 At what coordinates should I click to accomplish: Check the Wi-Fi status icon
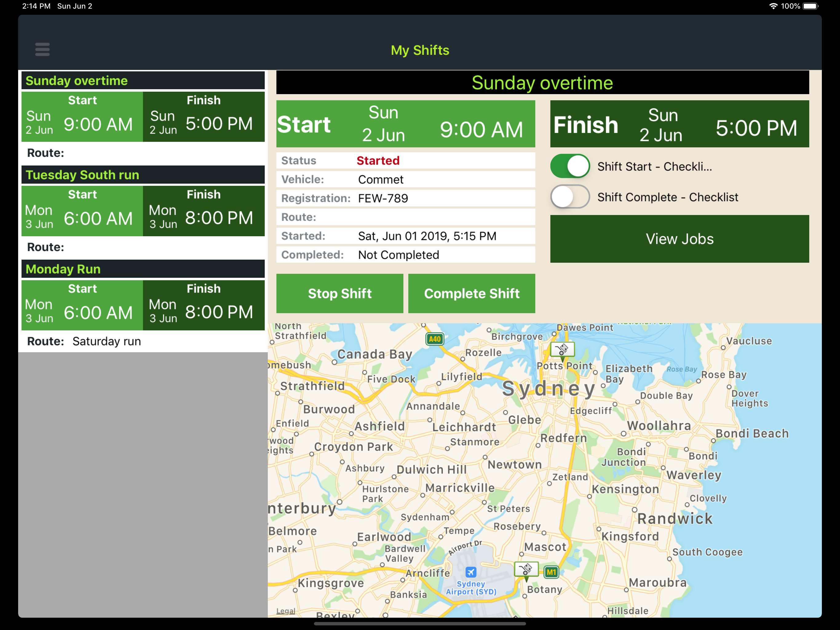tap(773, 6)
